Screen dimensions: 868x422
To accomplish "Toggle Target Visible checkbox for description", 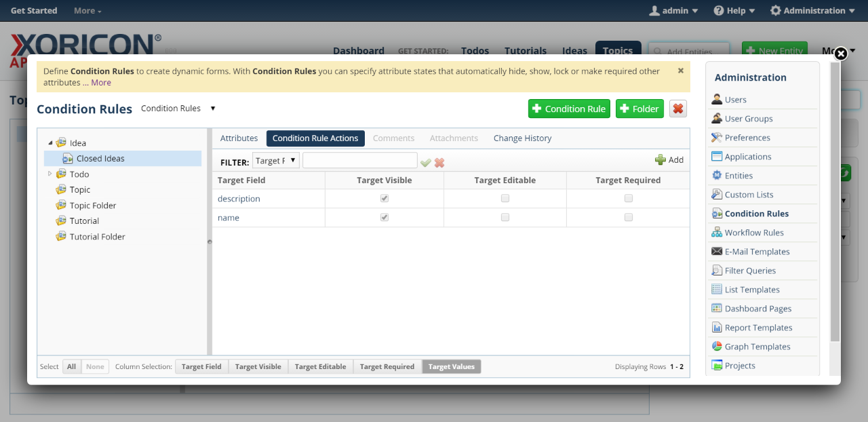I will tap(384, 199).
